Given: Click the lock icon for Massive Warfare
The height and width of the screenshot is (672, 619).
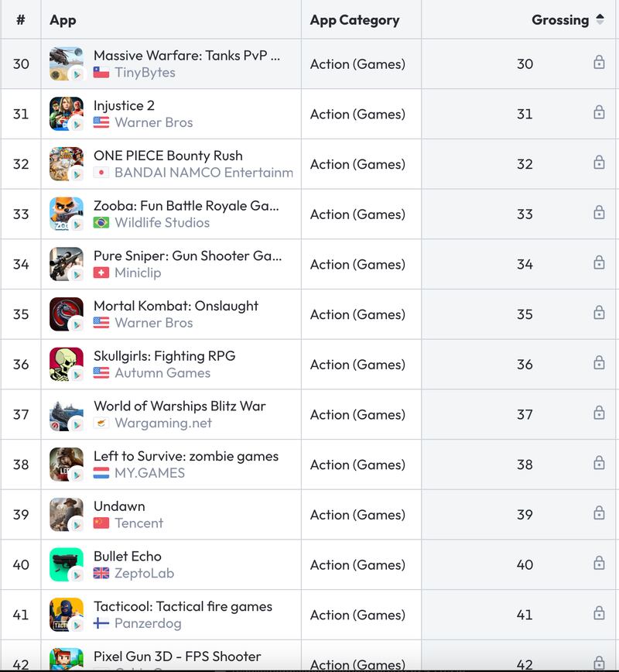Looking at the screenshot, I should (599, 63).
